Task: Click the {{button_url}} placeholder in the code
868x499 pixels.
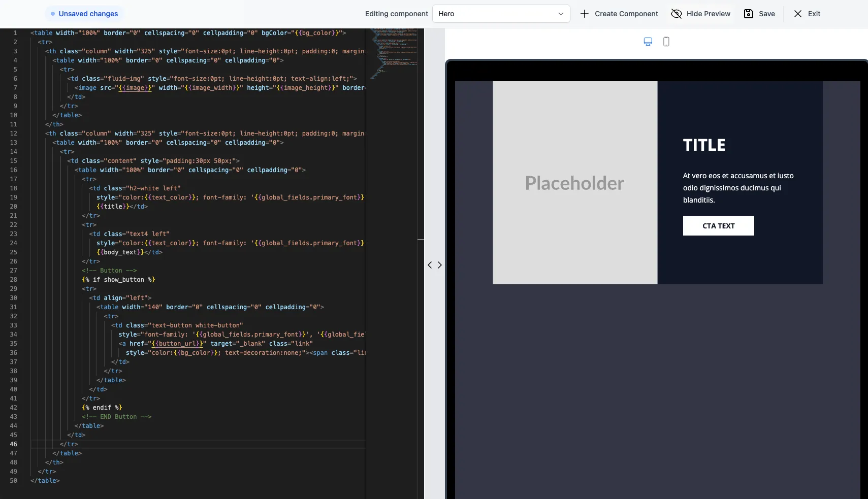Action: [178, 344]
